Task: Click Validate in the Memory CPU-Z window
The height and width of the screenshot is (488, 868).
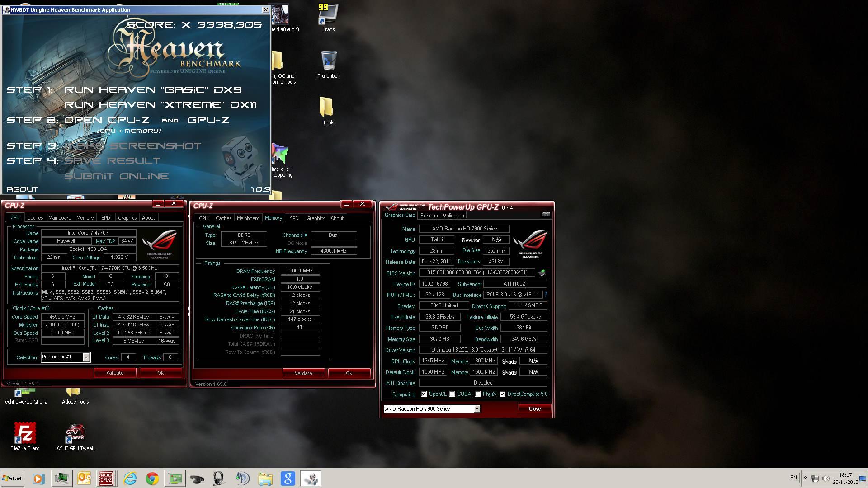Action: pyautogui.click(x=303, y=373)
